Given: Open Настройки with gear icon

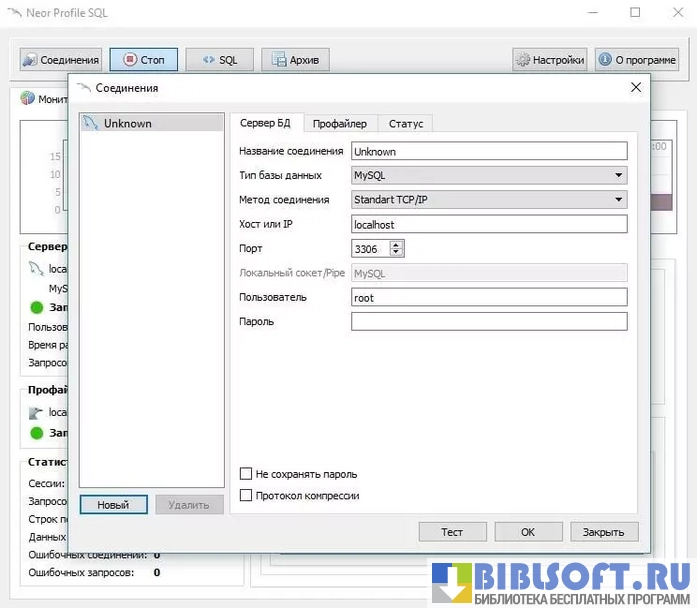Looking at the screenshot, I should (549, 60).
